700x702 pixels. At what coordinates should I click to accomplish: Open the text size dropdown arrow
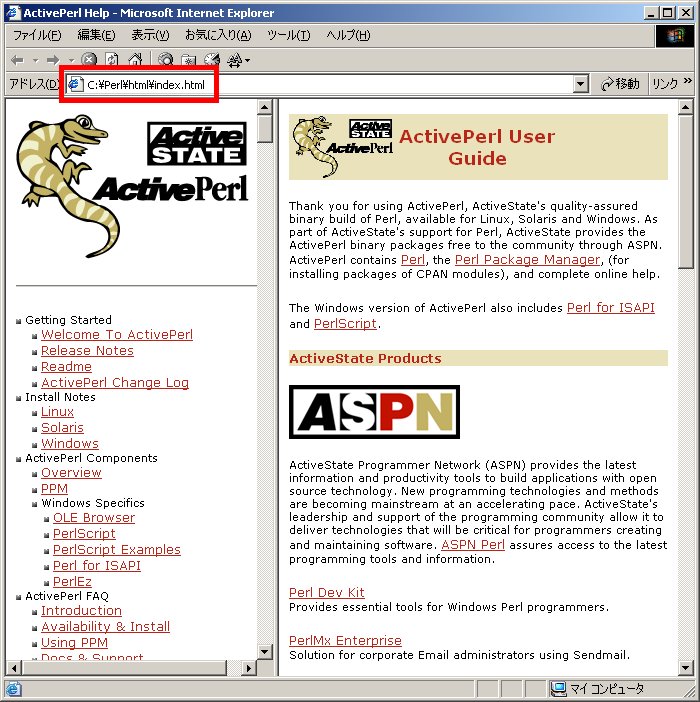(x=248, y=60)
